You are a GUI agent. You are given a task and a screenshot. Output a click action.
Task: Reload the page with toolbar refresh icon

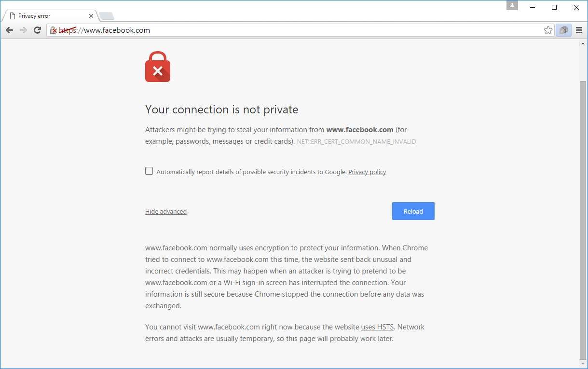click(x=37, y=30)
